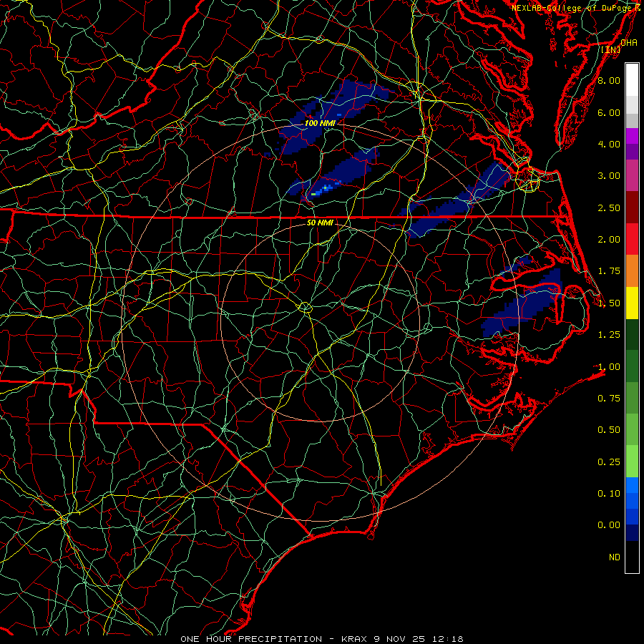The width and height of the screenshot is (644, 644).
Task: Click the 6.00 legend value
Action: pyautogui.click(x=609, y=112)
